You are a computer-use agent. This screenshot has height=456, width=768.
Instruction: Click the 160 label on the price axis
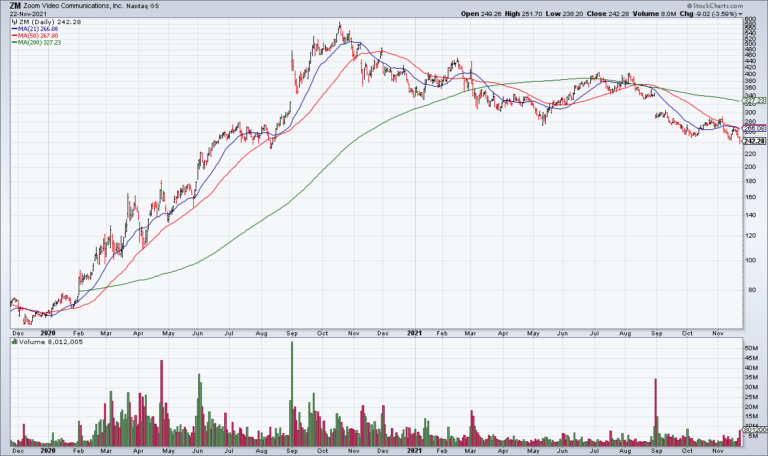click(x=750, y=197)
